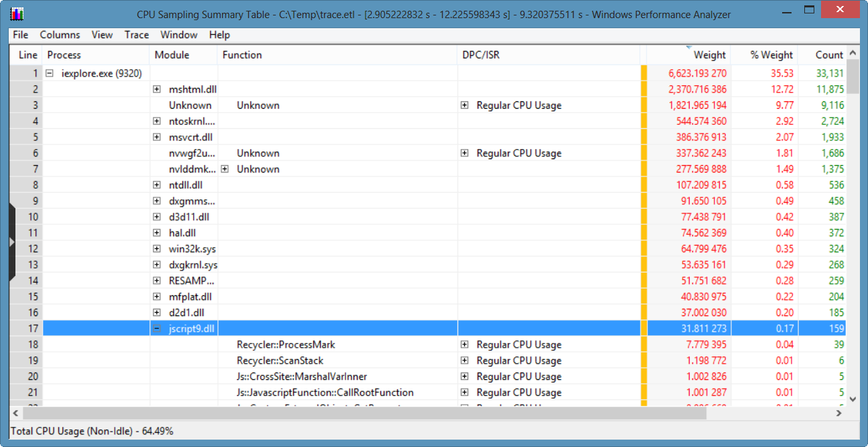Open the View menu
This screenshot has width=868, height=447.
tap(102, 35)
